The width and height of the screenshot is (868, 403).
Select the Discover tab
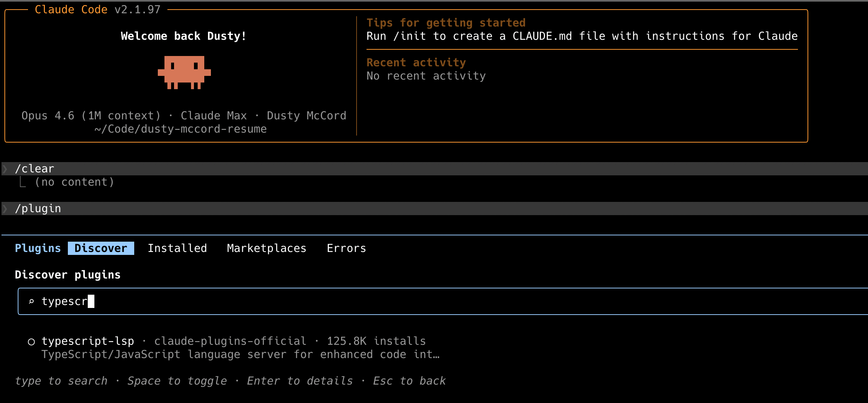(101, 248)
